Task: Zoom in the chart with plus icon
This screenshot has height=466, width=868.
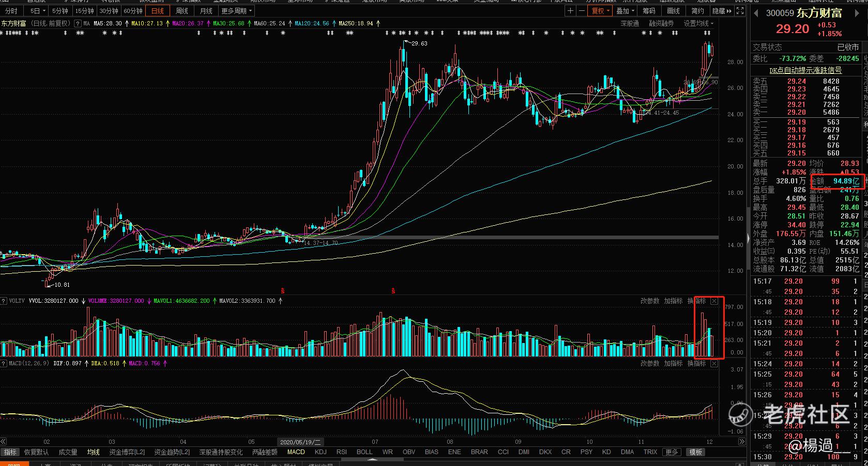Action: (570, 11)
